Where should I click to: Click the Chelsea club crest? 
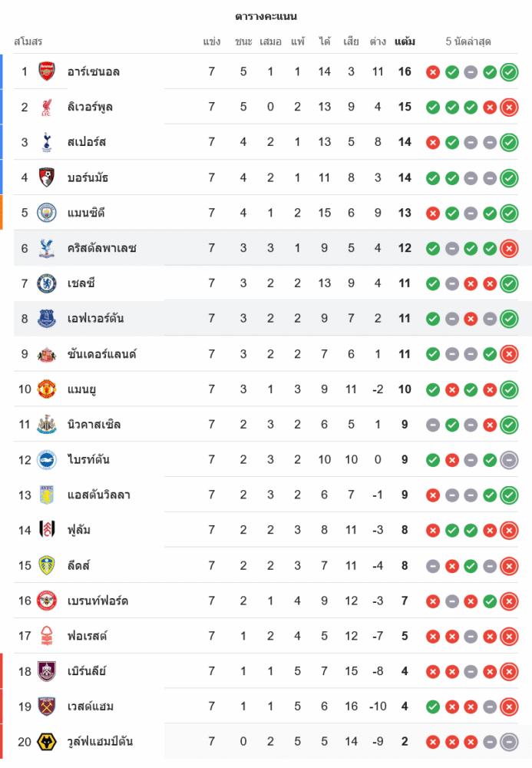point(47,283)
